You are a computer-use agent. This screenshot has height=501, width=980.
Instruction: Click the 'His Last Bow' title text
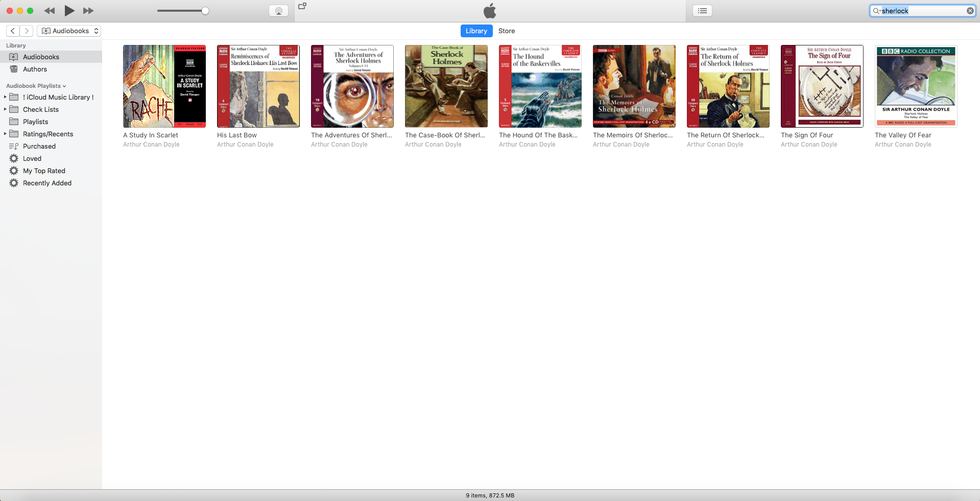tap(237, 135)
